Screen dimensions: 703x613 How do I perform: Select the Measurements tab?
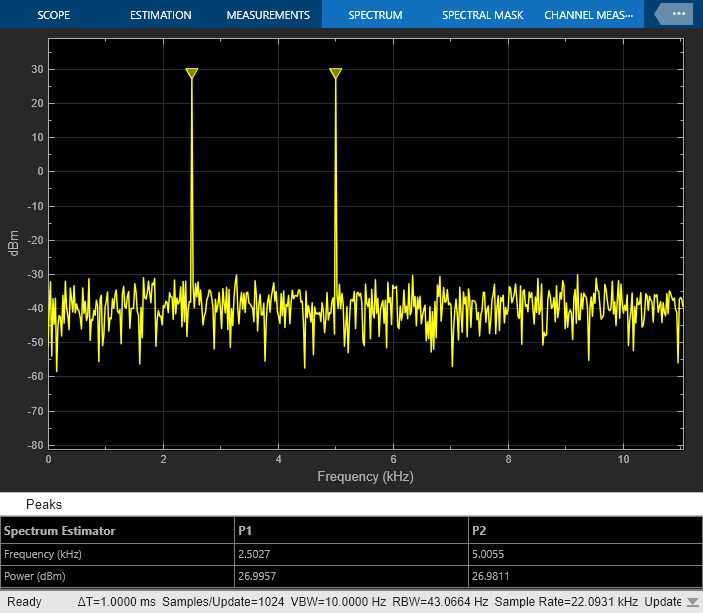click(x=268, y=16)
